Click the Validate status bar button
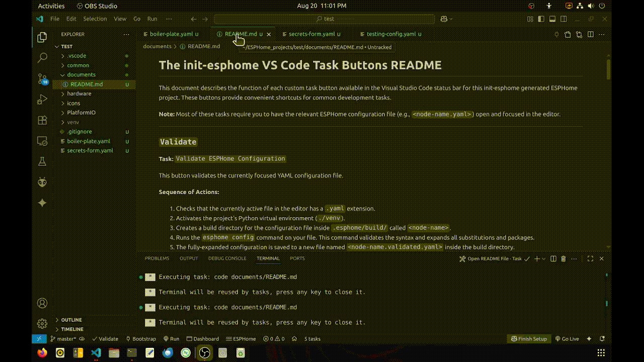Screen dimensions: 644x362 point(105,339)
